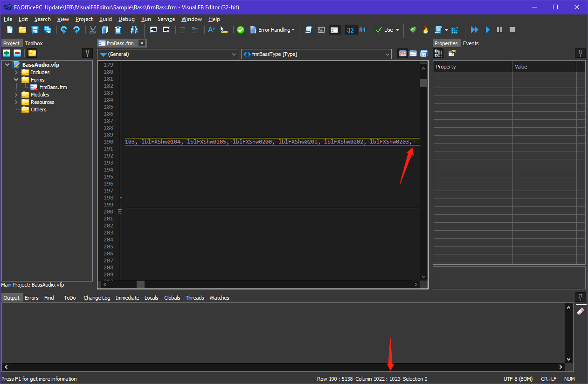Open the (General) combo box
The height and width of the screenshot is (384, 588).
[x=167, y=54]
